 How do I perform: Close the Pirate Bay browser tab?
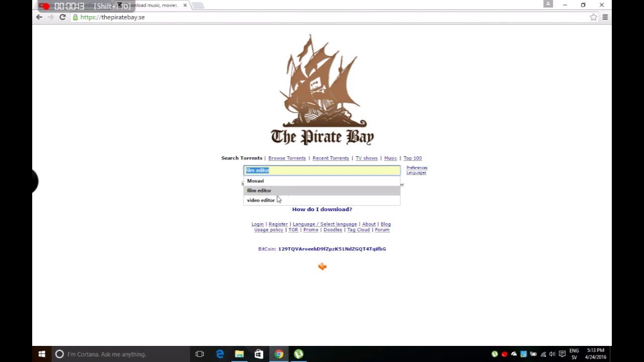pyautogui.click(x=185, y=5)
